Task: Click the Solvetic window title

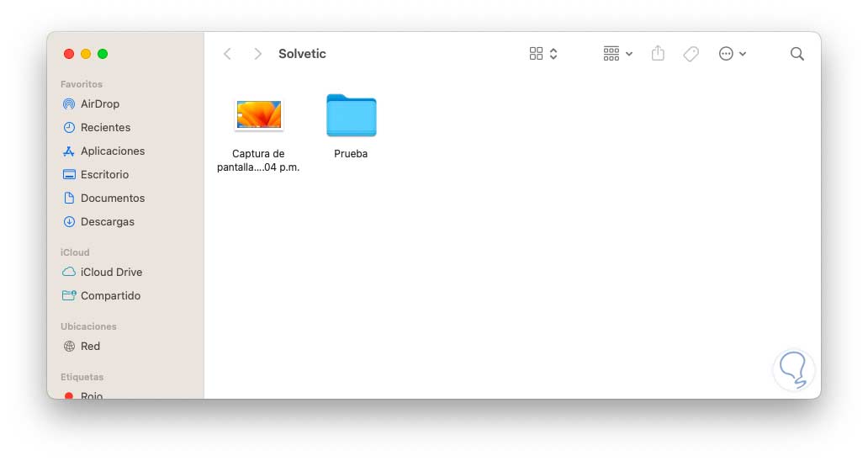Action: (302, 54)
